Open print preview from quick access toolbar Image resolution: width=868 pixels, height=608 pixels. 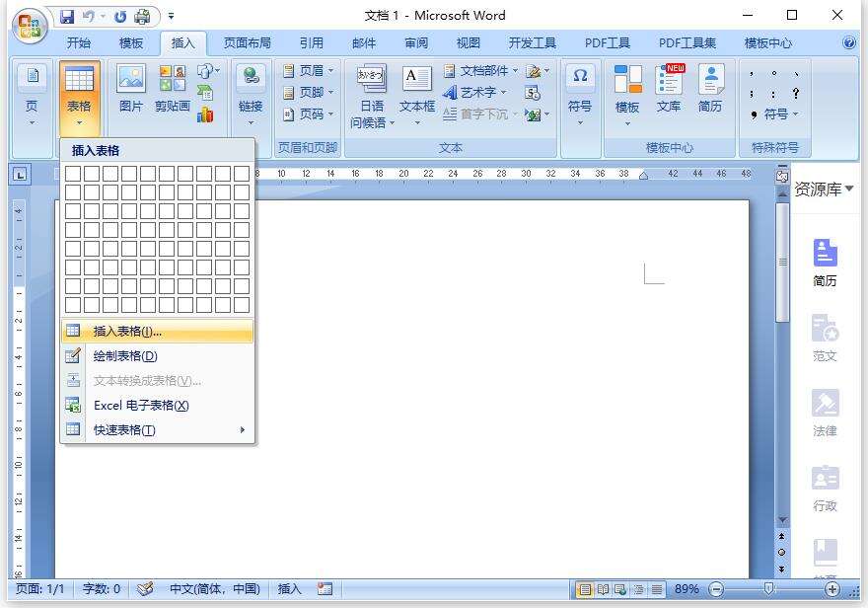[x=142, y=17]
